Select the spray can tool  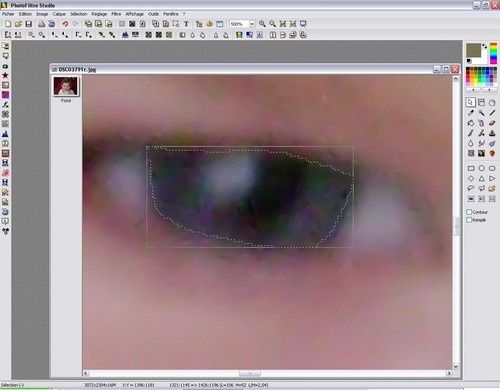click(481, 123)
